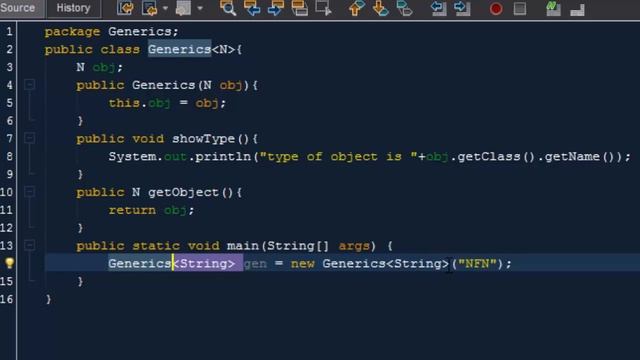Screen dimensions: 640x360
Task: Comment out the selected line
Action: tap(553, 8)
